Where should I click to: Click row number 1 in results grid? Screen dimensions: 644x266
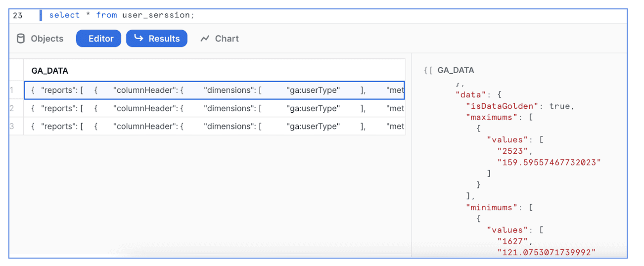[12, 90]
